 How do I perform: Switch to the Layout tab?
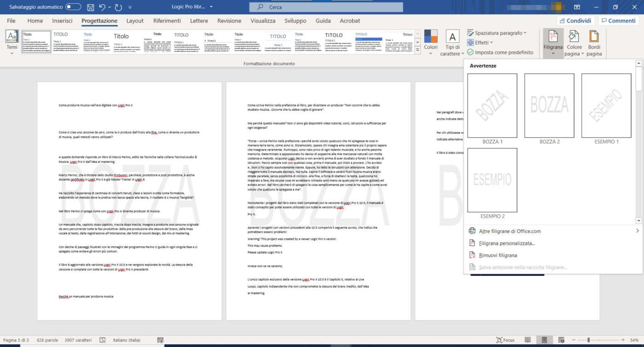click(135, 21)
